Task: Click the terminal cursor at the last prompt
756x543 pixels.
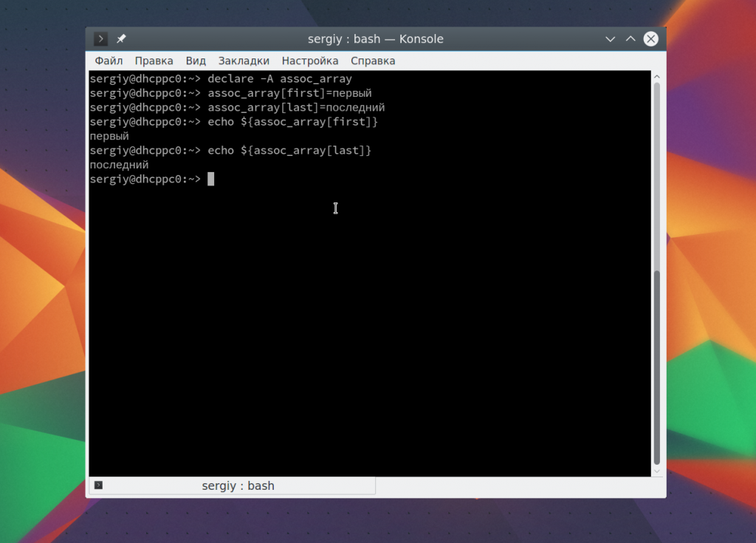Action: point(210,179)
